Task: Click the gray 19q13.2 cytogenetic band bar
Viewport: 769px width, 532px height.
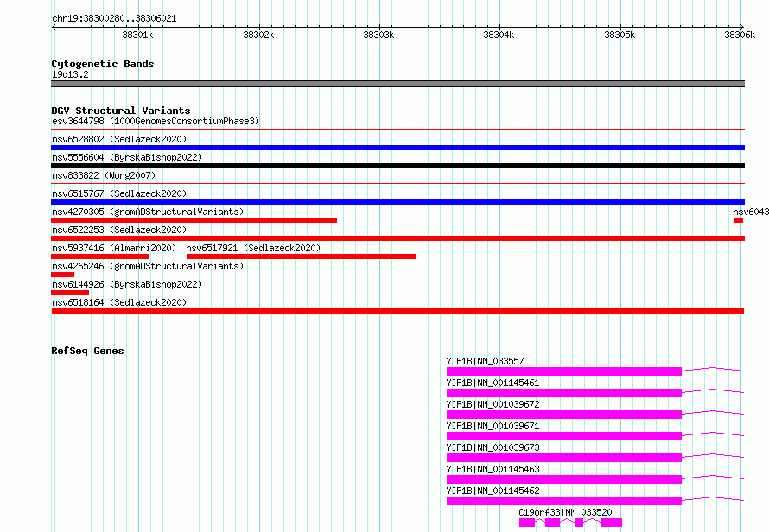Action: pos(397,84)
